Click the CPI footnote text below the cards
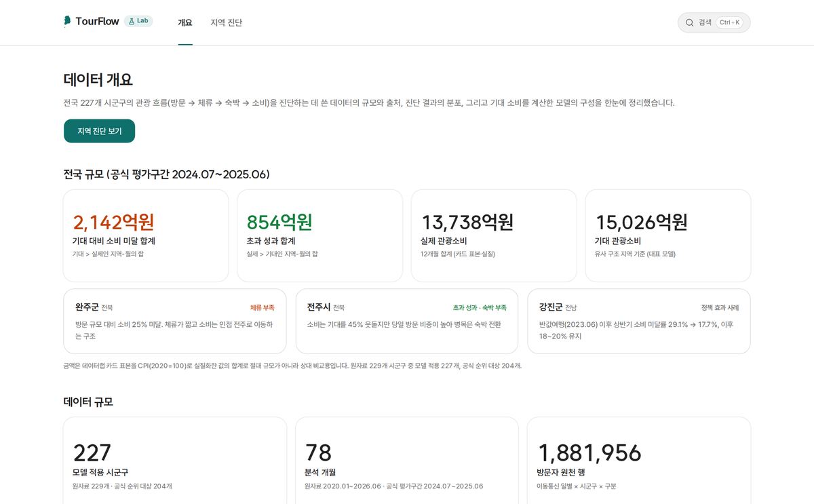 pos(292,366)
